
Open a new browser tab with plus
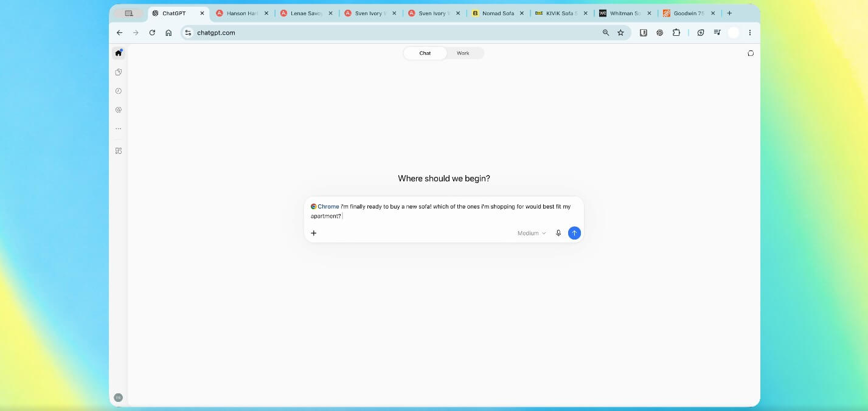coord(729,13)
